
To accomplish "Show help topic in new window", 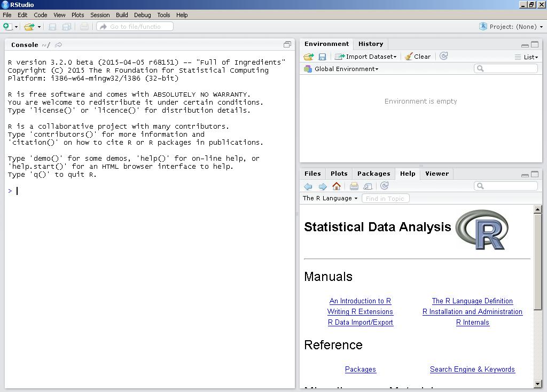I will coord(368,186).
